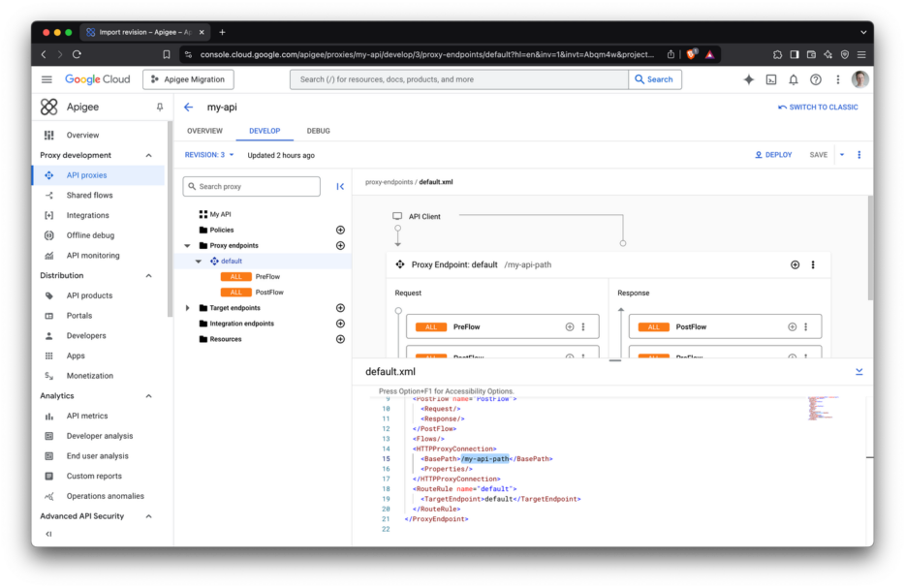Add policy step to response PostFlow
Image resolution: width=905 pixels, height=588 pixels.
793,326
